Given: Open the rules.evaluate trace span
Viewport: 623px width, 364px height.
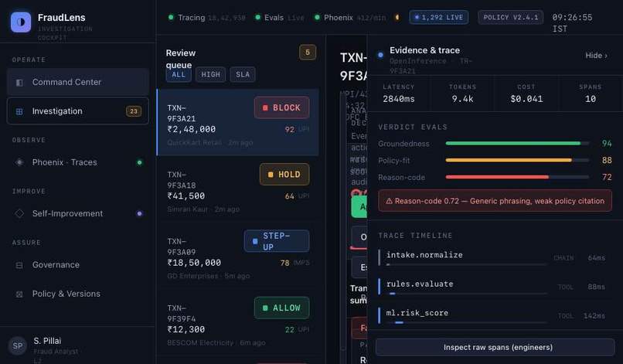Looking at the screenshot, I should [x=493, y=287].
